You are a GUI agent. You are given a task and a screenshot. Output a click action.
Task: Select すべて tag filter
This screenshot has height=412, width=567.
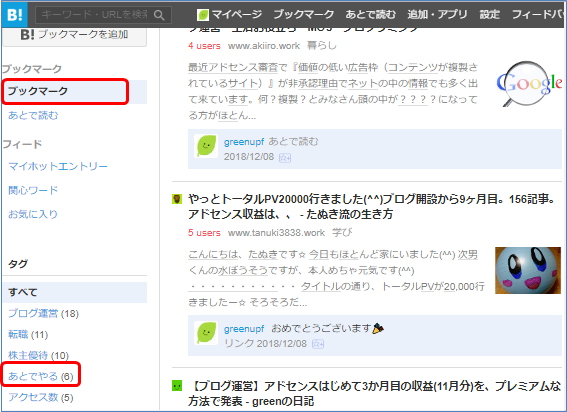pos(75,292)
